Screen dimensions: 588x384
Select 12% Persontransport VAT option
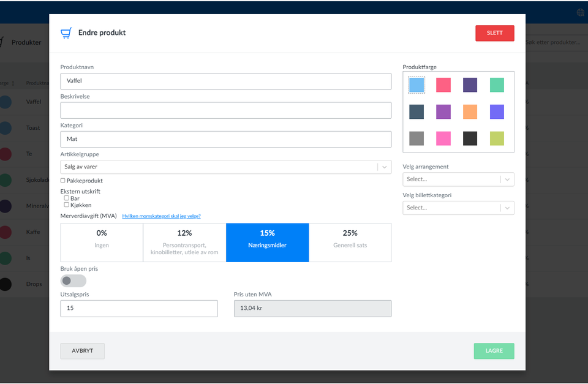184,243
